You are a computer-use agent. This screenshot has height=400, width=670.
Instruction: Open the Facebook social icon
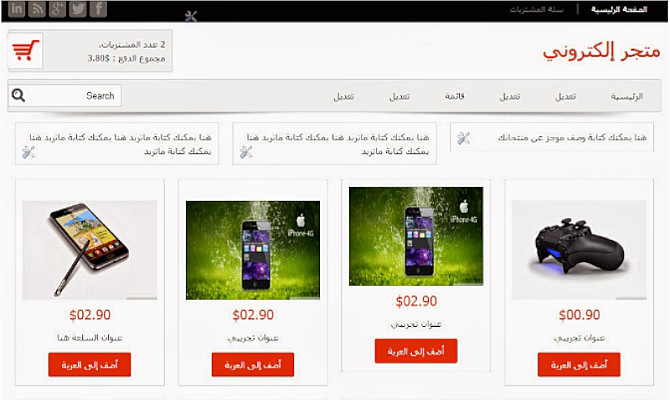point(98,9)
